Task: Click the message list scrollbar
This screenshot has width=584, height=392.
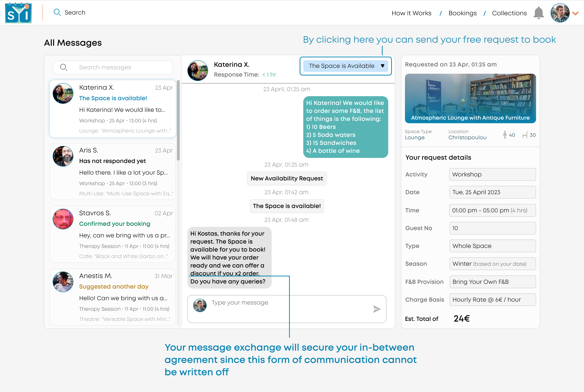Action: point(178,120)
